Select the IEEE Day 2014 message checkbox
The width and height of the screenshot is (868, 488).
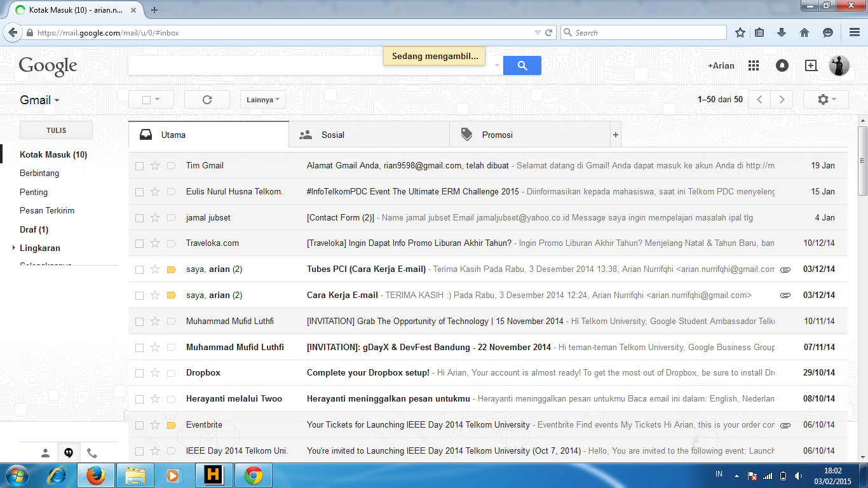[139, 451]
